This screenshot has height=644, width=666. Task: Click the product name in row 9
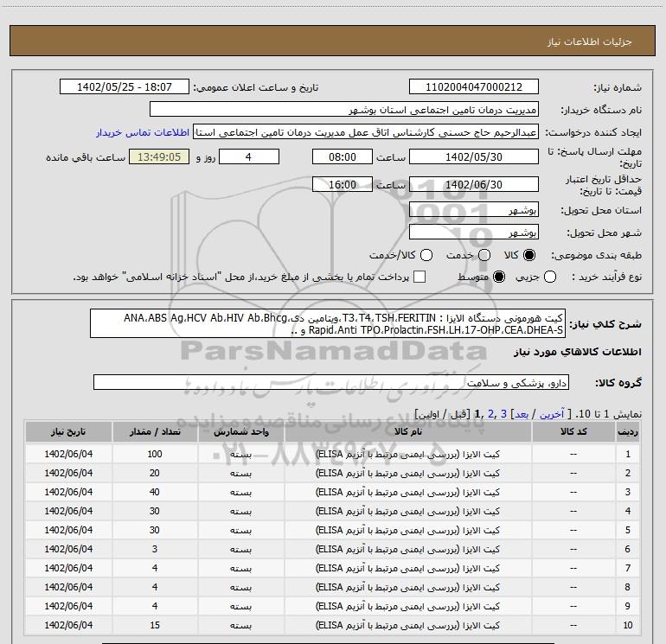pyautogui.click(x=407, y=606)
